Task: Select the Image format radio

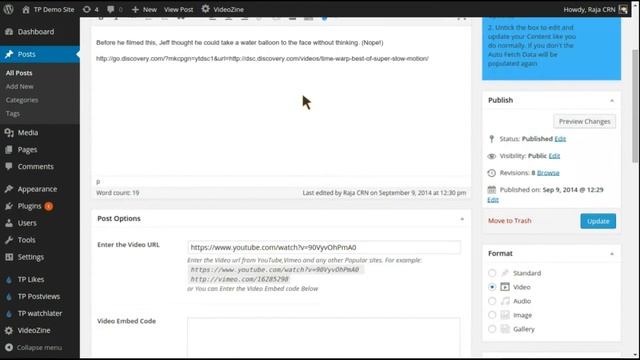Action: tap(492, 315)
